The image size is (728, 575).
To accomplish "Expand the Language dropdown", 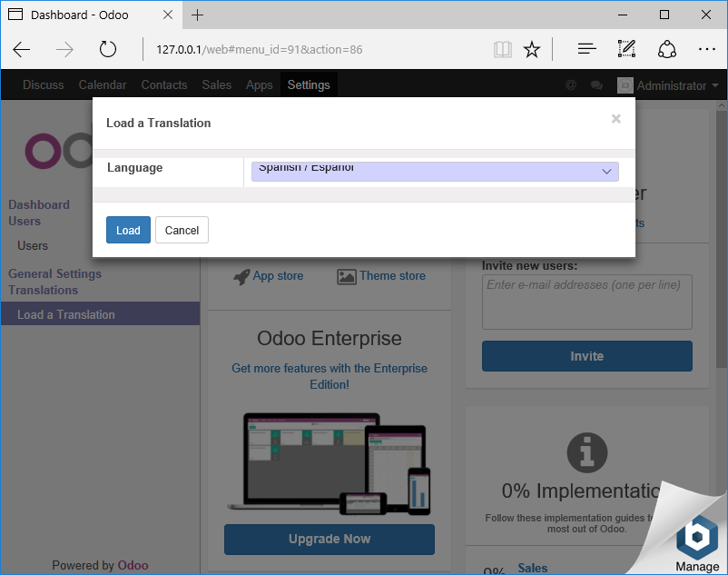I will [x=435, y=171].
